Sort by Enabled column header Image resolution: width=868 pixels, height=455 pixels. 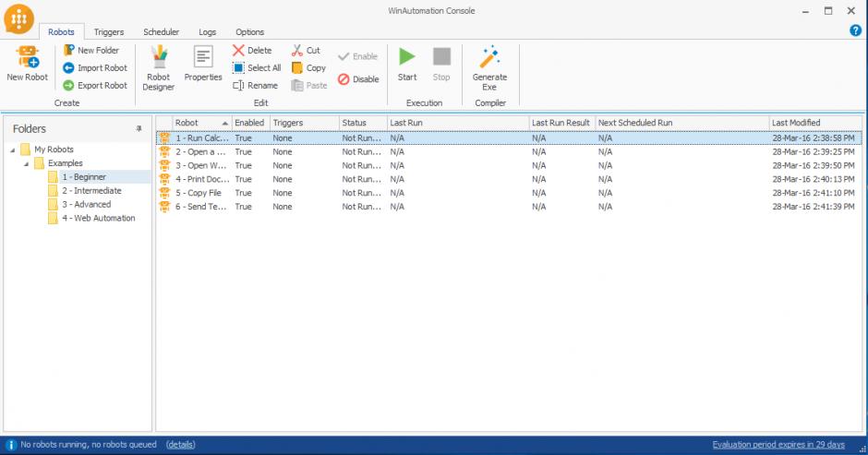point(251,123)
